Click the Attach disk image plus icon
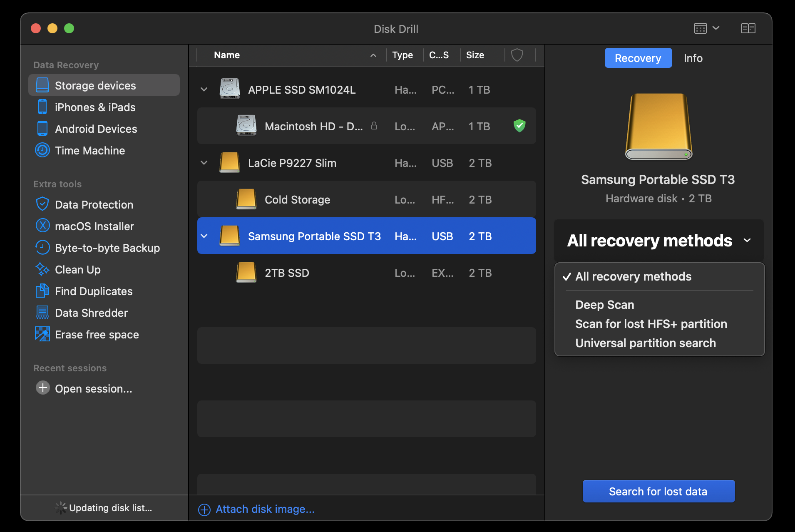The height and width of the screenshot is (532, 795). click(x=204, y=510)
